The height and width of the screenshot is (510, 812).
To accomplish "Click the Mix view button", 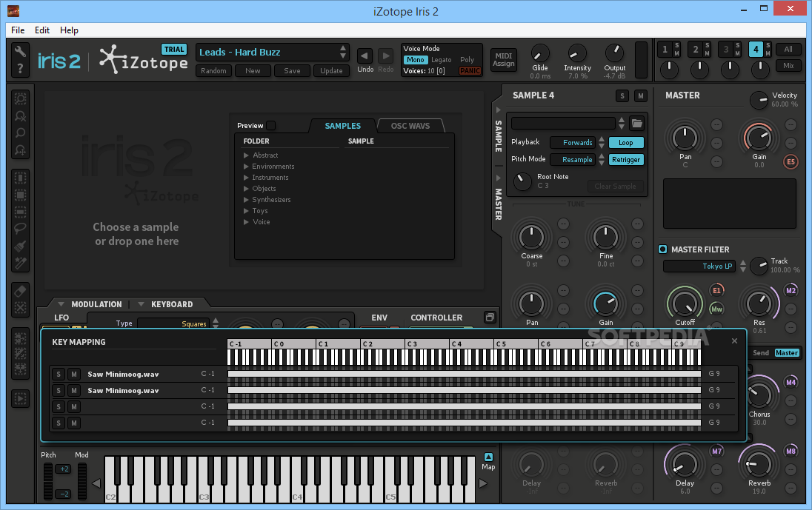I will click(x=788, y=66).
